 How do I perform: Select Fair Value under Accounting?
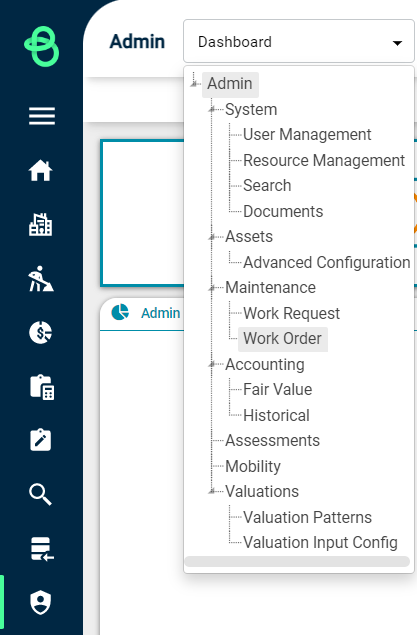pos(277,390)
